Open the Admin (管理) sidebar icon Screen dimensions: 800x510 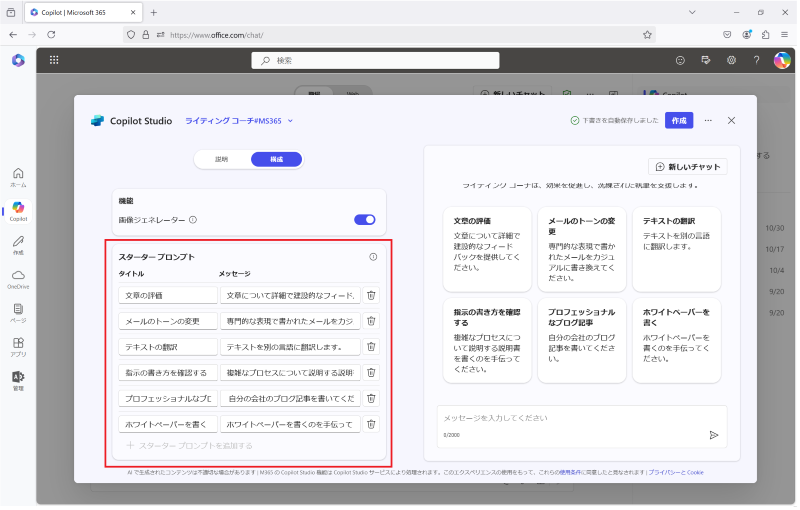[x=18, y=380]
